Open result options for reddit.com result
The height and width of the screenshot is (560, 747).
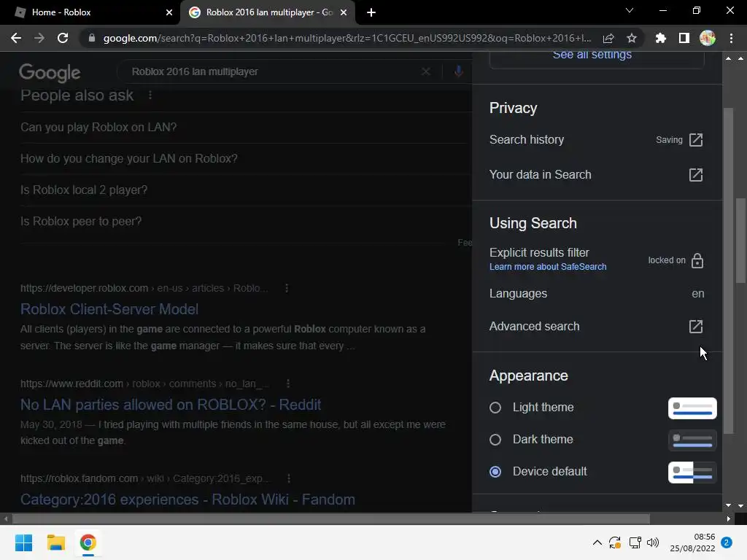[287, 384]
